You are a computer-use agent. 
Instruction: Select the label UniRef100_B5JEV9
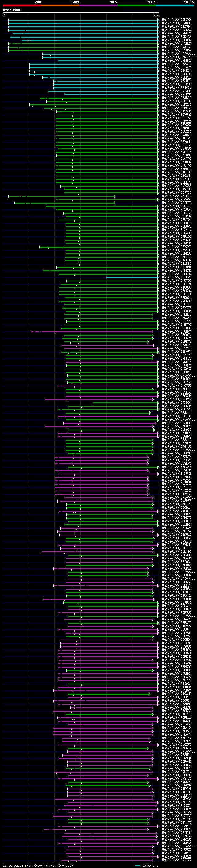pos(176,345)
